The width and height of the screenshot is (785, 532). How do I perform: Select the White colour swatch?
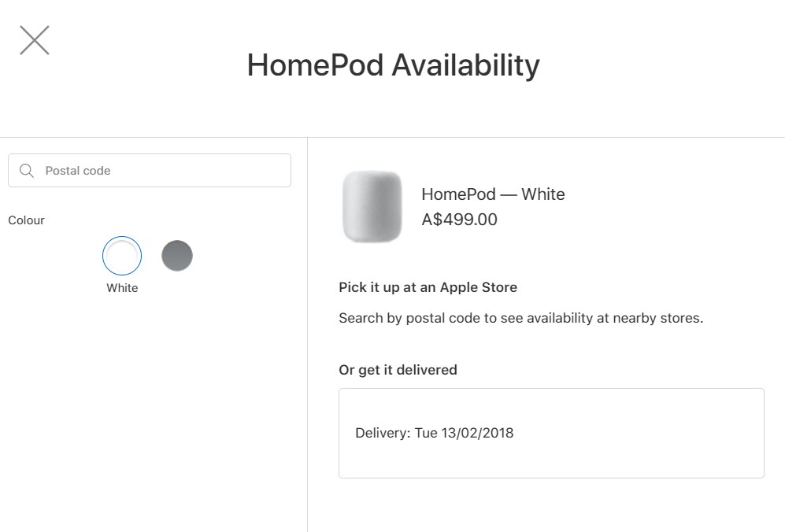[122, 255]
